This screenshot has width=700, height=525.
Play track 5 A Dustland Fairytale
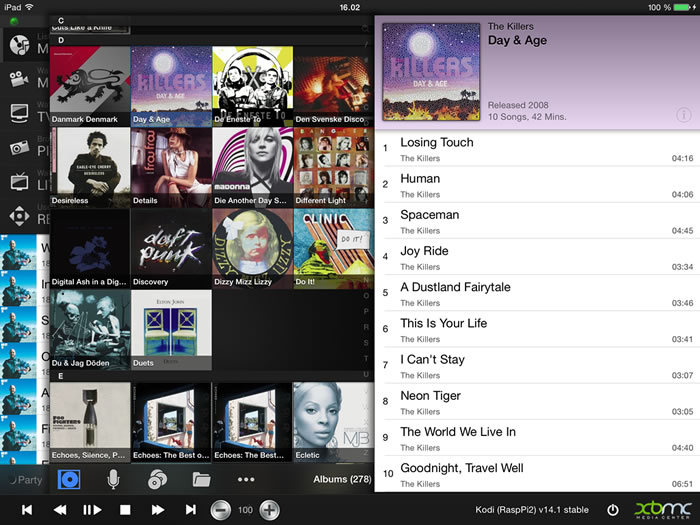point(537,293)
